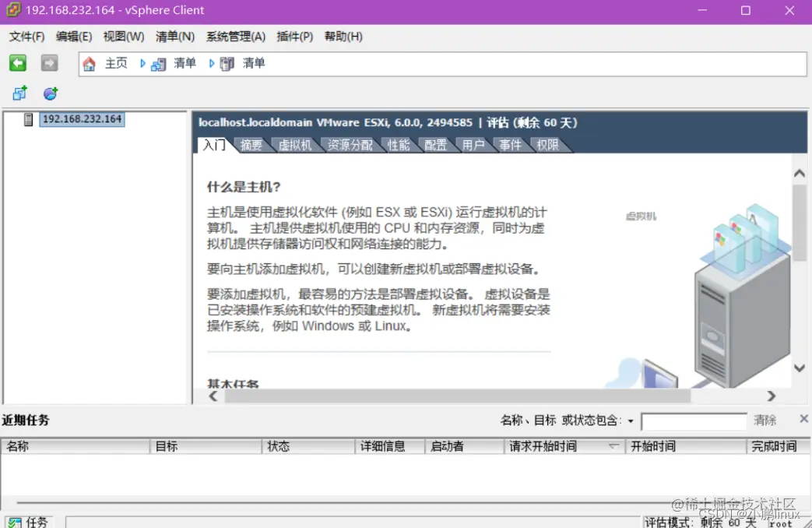Click the content pane scroll down arrow
The width and height of the screenshot is (812, 528).
pyautogui.click(x=799, y=368)
